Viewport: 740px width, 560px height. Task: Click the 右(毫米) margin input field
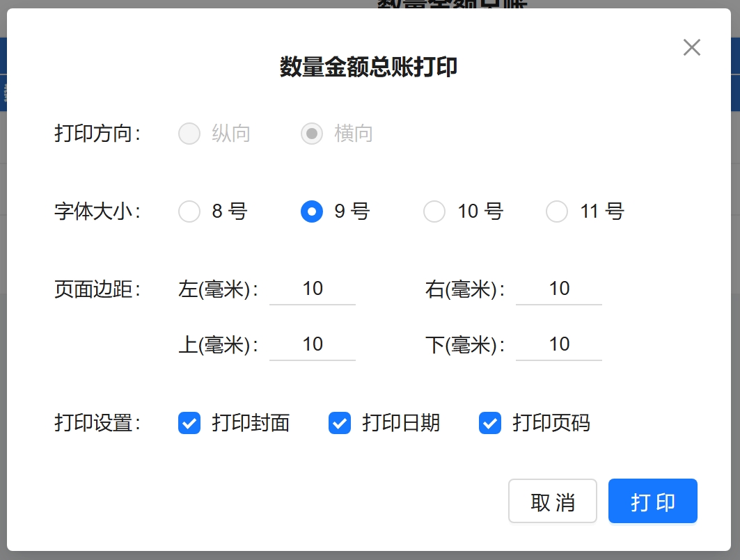[559, 289]
